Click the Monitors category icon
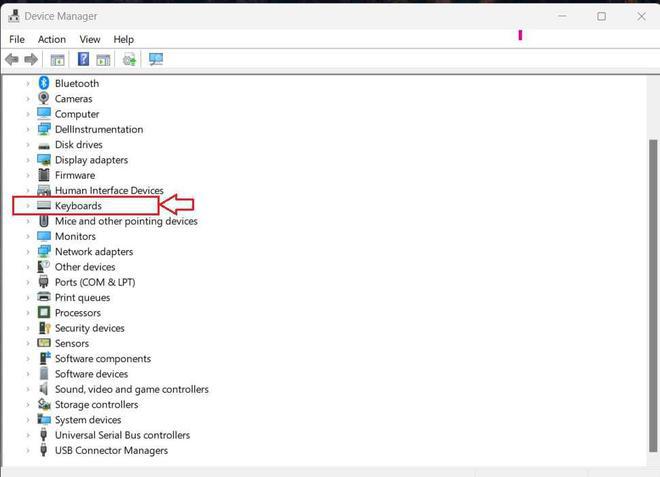Viewport: 660px width, 477px height. pos(44,236)
